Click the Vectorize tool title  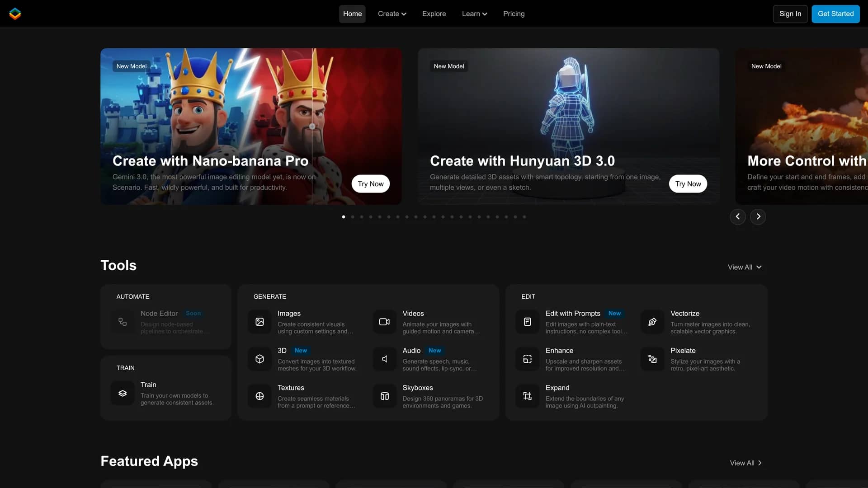[685, 313]
